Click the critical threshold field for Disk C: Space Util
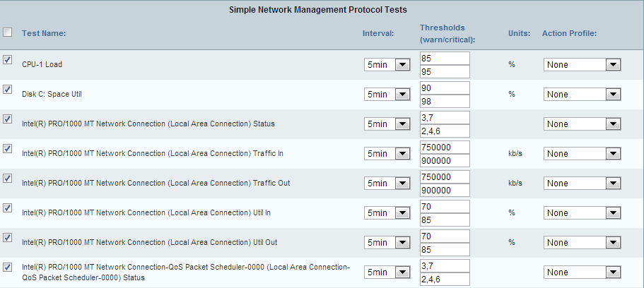The image size is (644, 288). click(x=445, y=102)
